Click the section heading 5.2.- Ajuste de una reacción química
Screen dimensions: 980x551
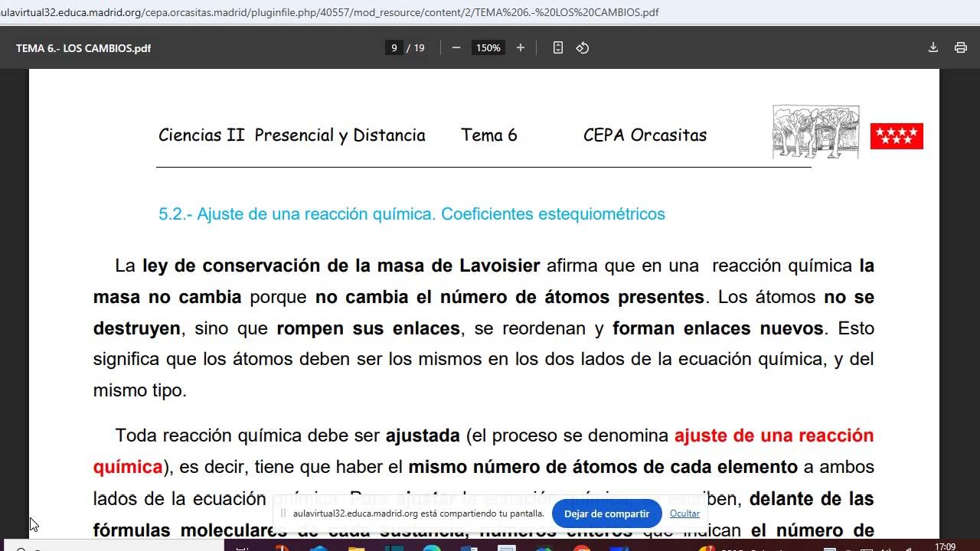click(x=296, y=214)
